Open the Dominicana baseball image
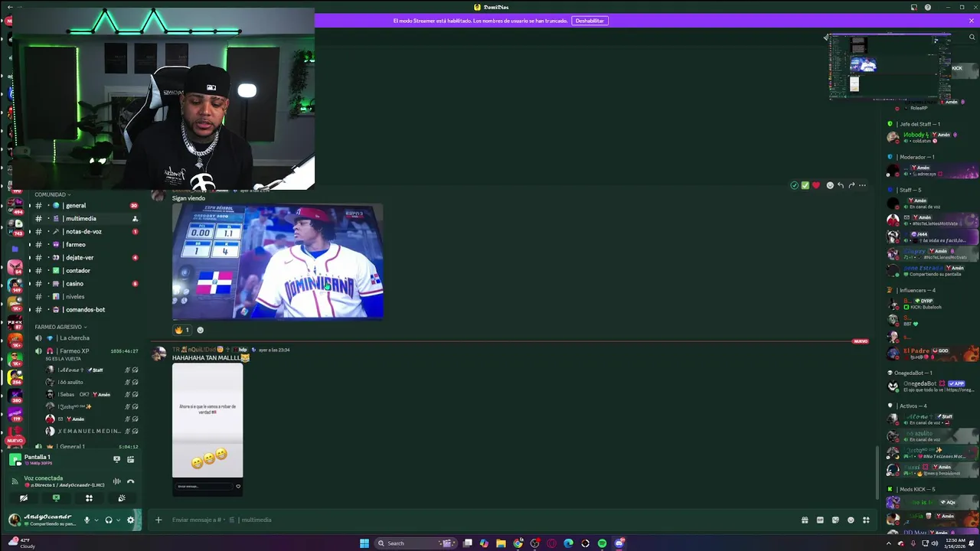The height and width of the screenshot is (551, 980). (277, 262)
